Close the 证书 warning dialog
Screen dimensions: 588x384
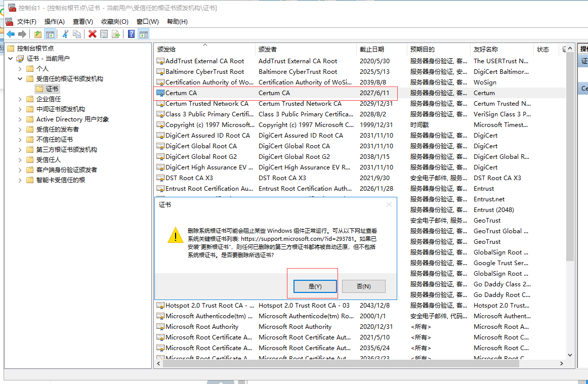[389, 204]
